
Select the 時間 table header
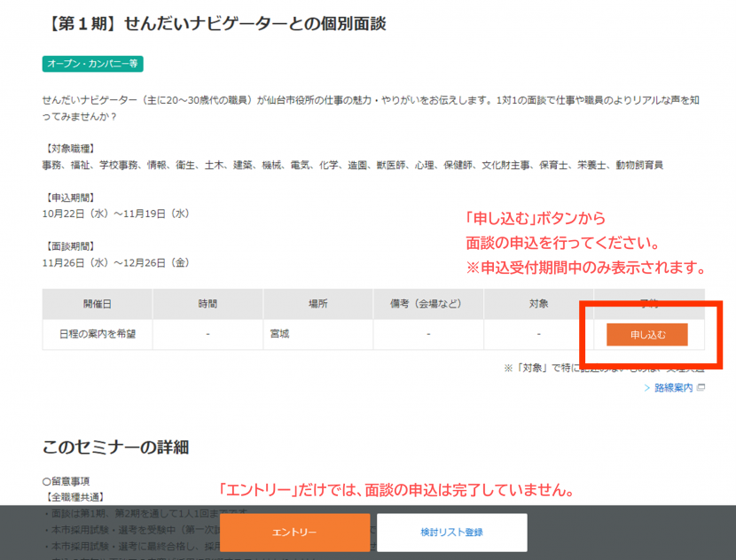point(207,304)
